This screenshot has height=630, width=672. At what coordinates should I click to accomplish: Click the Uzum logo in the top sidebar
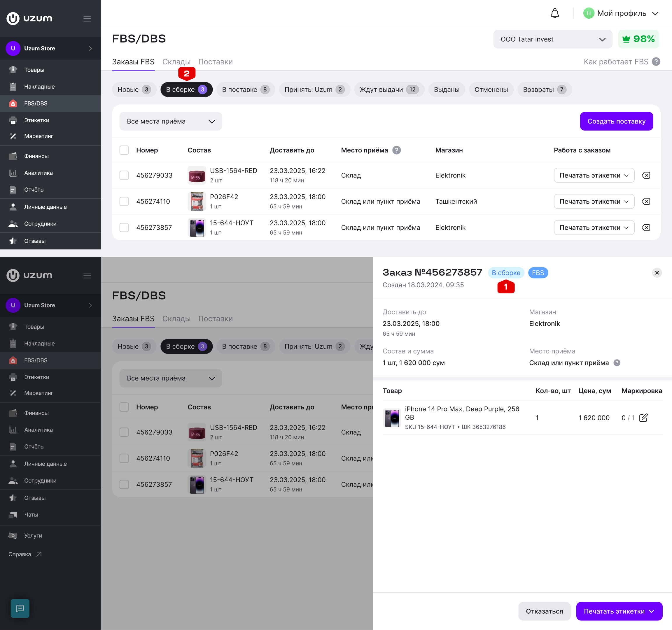pos(29,18)
